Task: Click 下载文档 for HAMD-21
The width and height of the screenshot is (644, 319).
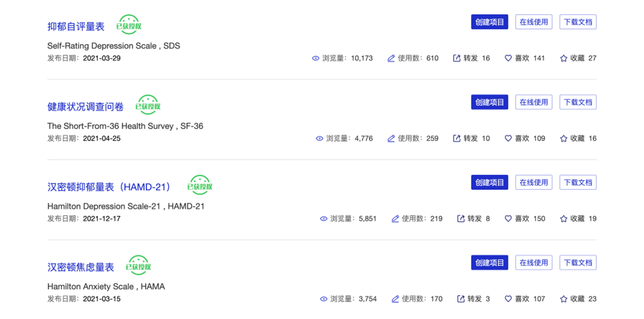Action: point(578,182)
